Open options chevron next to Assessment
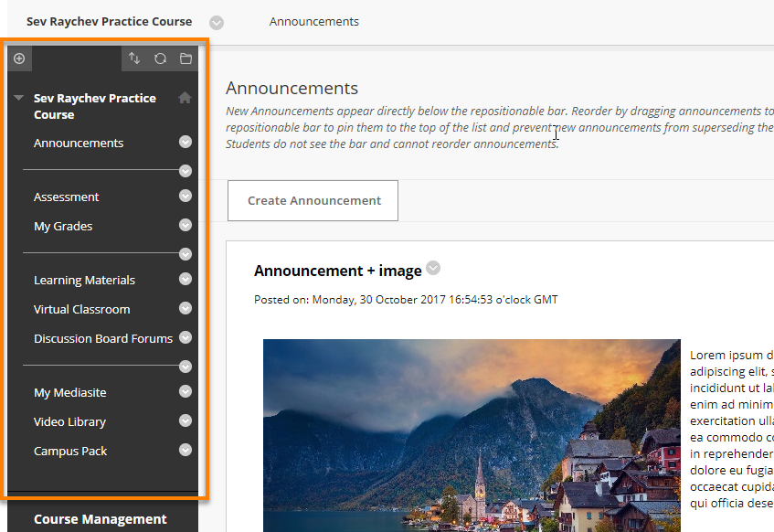The height and width of the screenshot is (532, 774). coord(186,197)
